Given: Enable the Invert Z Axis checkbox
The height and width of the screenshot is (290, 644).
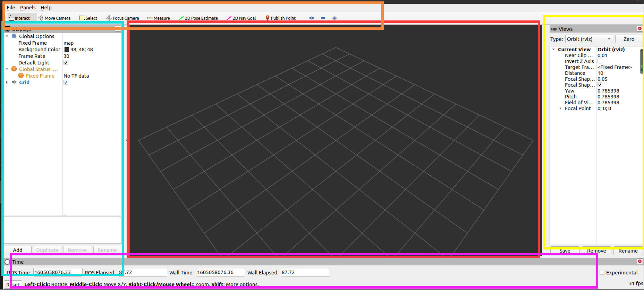Looking at the screenshot, I should click(x=600, y=61).
